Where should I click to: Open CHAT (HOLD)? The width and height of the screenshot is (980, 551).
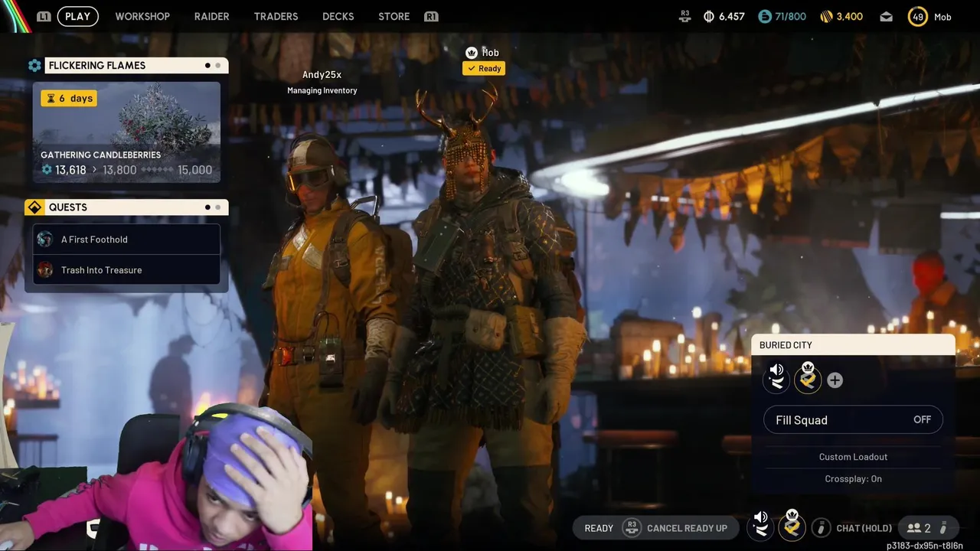(864, 528)
